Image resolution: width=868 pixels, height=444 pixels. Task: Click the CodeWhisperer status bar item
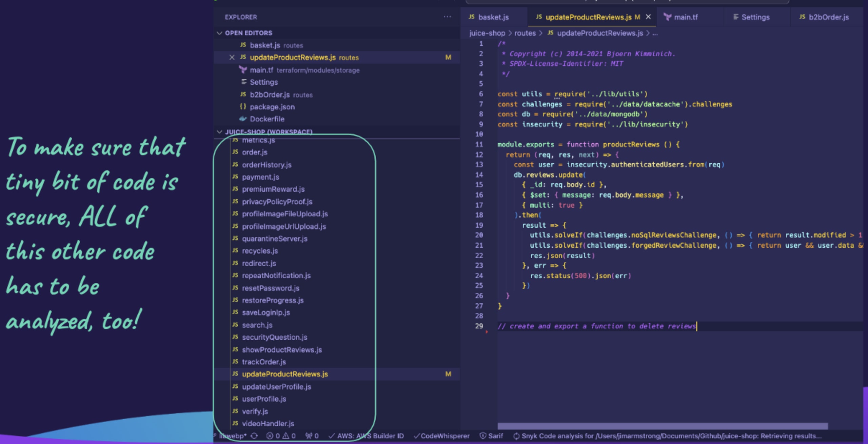pos(442,436)
